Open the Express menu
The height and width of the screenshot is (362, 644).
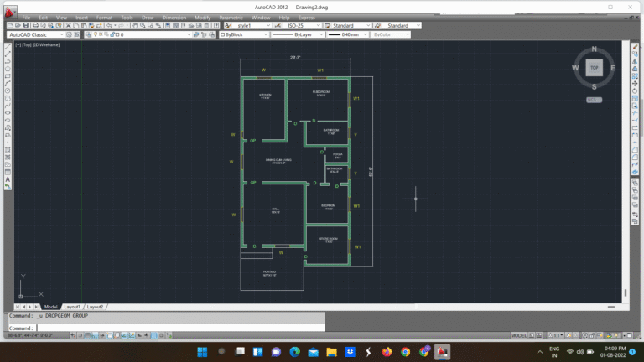point(306,18)
